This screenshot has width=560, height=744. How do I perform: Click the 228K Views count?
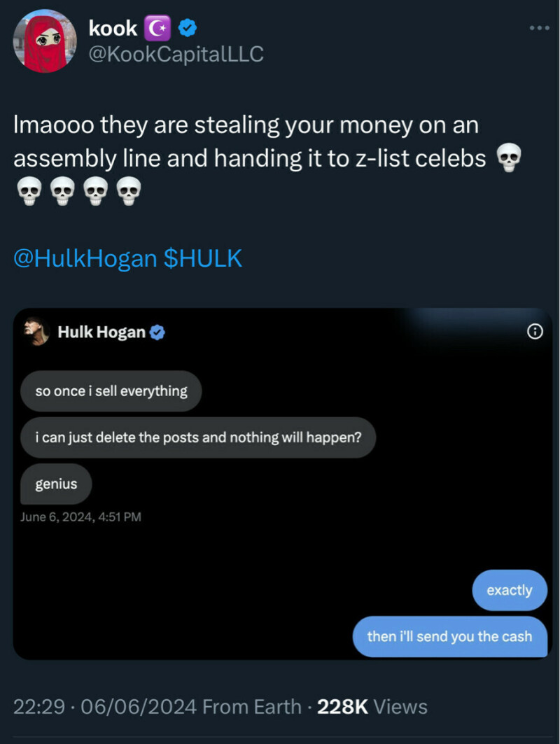(x=372, y=706)
